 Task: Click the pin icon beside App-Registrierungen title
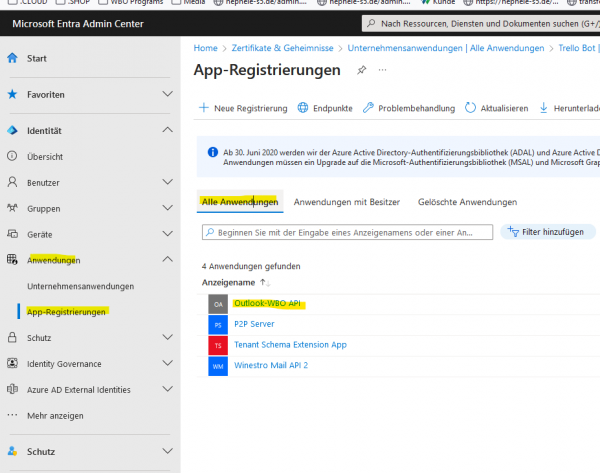(x=360, y=70)
